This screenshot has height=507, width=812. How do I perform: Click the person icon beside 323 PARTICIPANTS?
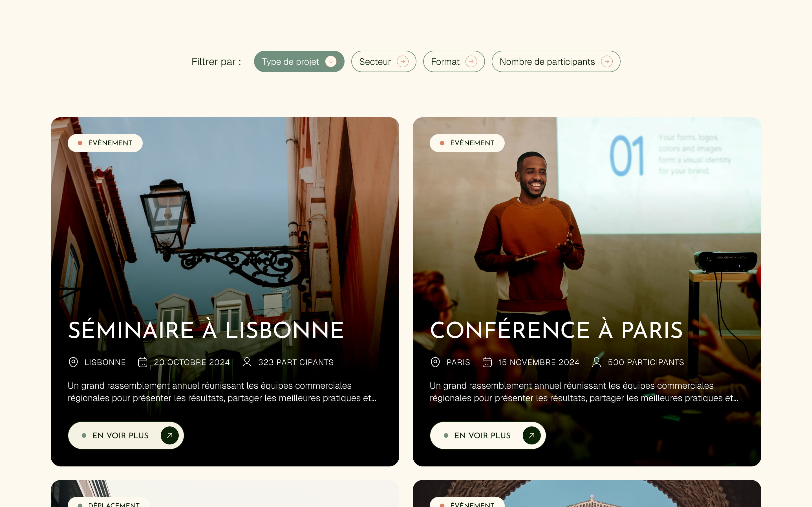(x=247, y=362)
